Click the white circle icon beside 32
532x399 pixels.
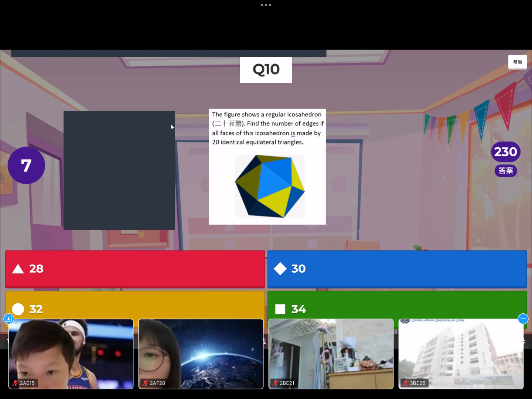[18, 309]
